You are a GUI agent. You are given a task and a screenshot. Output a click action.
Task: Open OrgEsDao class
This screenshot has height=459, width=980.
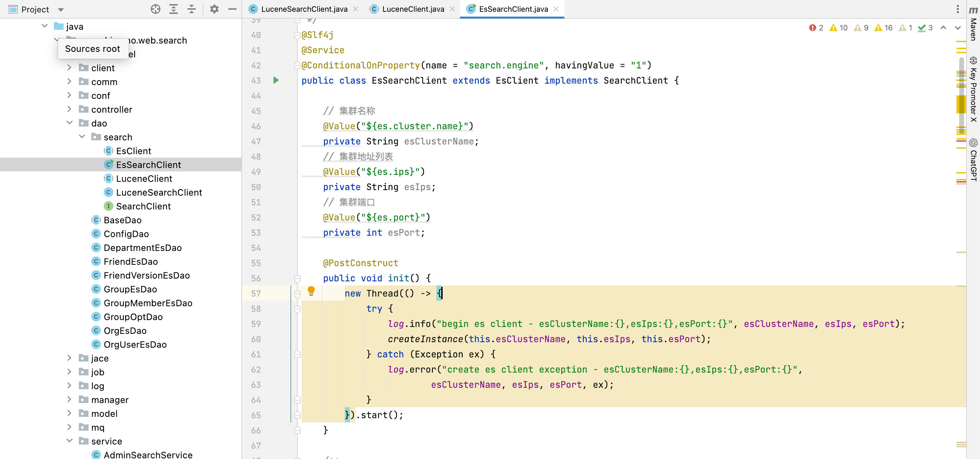click(125, 331)
